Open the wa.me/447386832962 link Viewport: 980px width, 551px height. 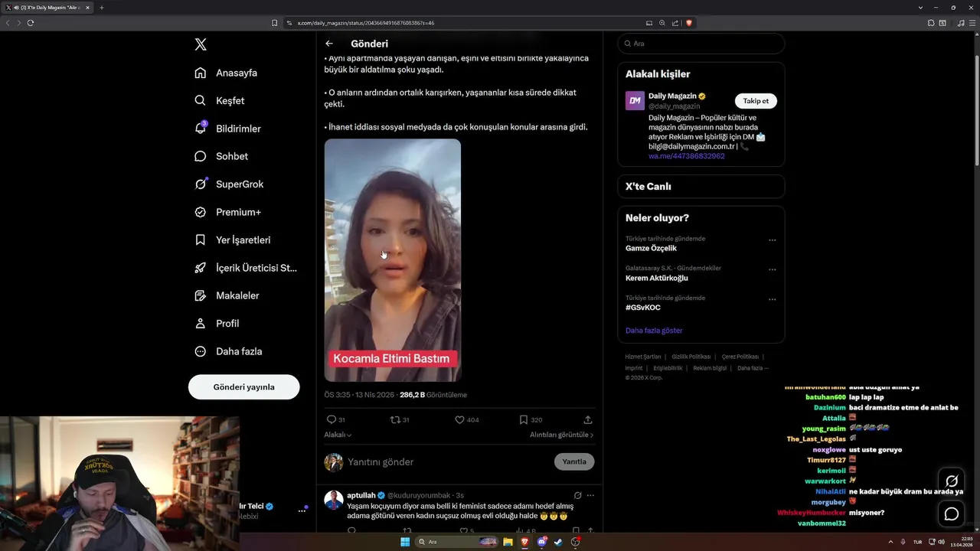(686, 156)
